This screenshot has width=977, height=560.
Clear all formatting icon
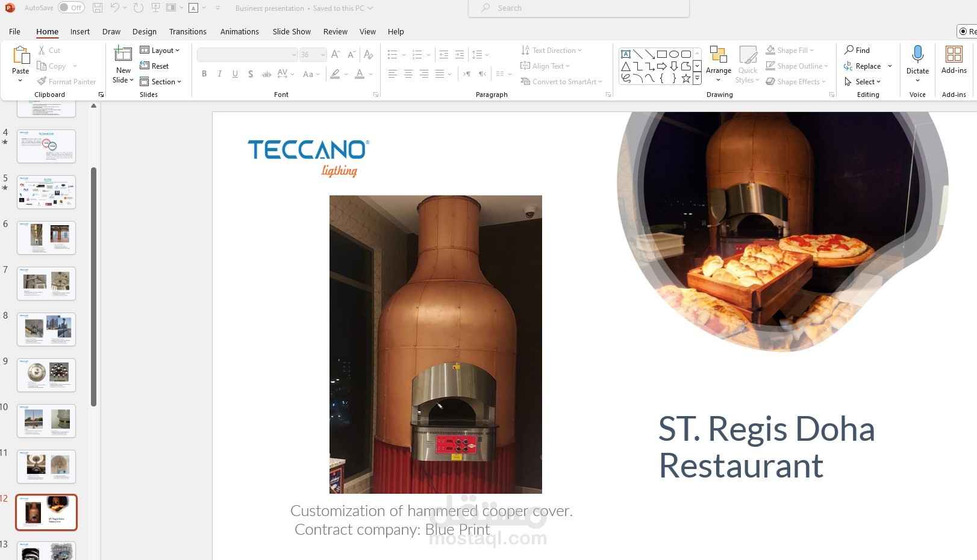click(368, 55)
